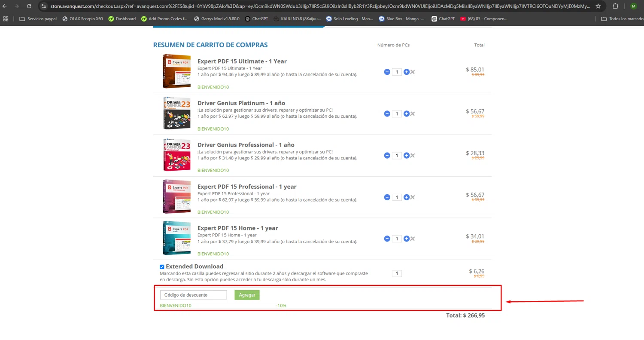Screen dimensions: 644x340
Task: Decrease quantity of Expert PDF 15 Ultimate
Action: [x=387, y=72]
